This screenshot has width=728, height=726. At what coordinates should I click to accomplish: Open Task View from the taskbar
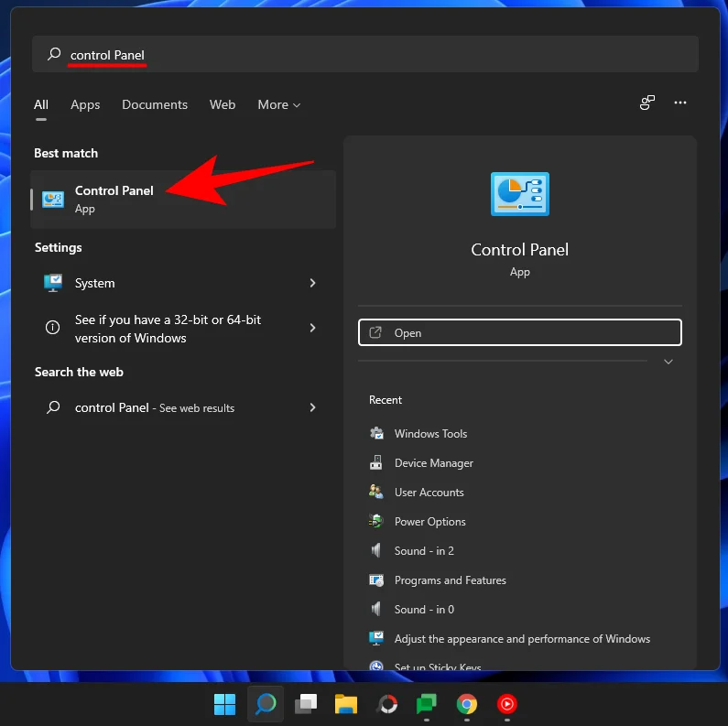(x=305, y=704)
